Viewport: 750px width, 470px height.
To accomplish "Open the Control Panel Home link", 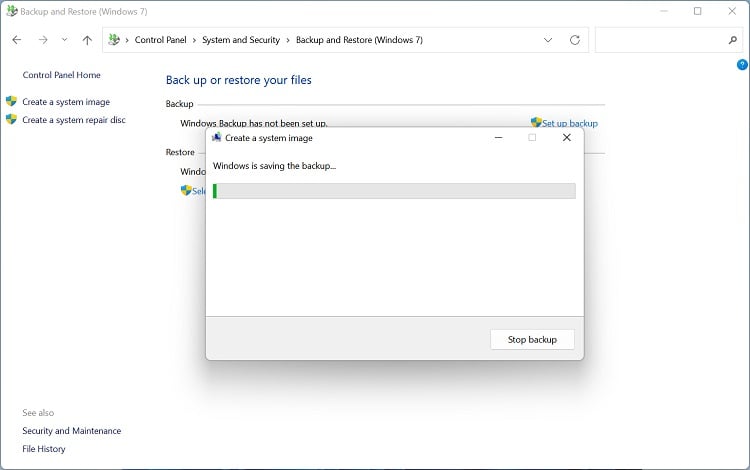I will tap(61, 75).
